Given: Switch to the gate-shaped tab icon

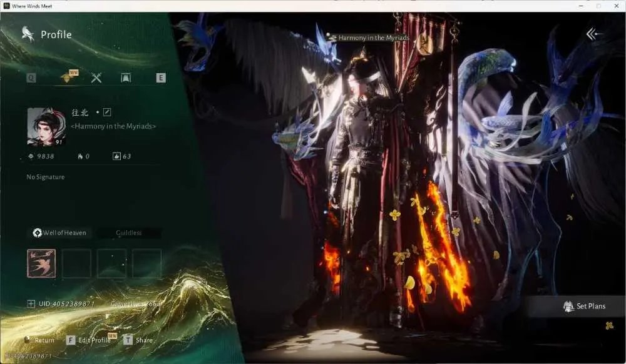Looking at the screenshot, I should point(126,78).
